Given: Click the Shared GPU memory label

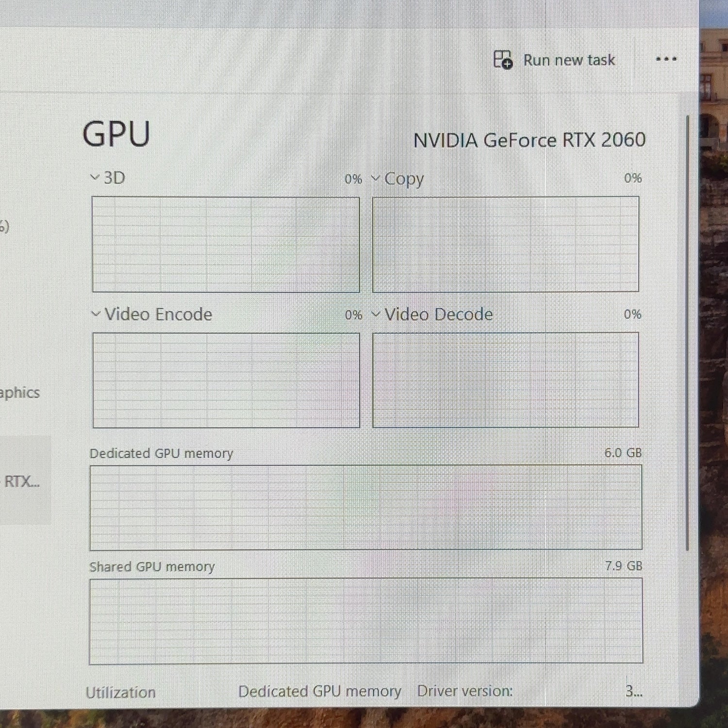Looking at the screenshot, I should [152, 567].
